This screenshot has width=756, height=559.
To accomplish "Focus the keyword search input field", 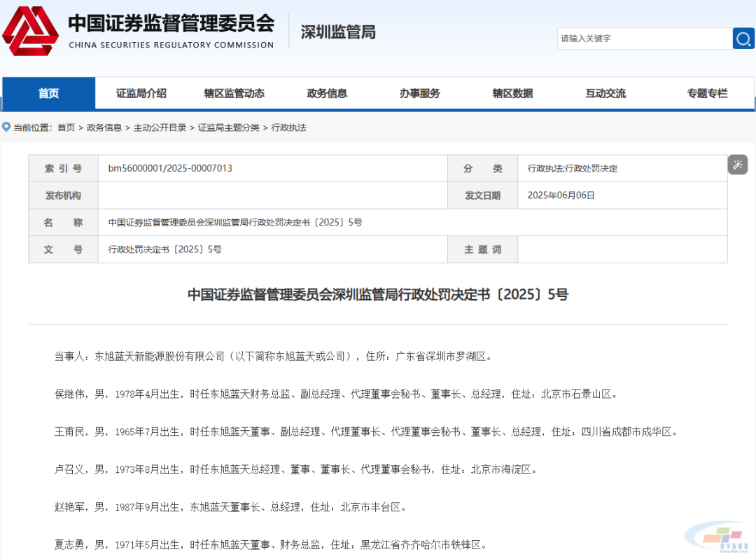I will (x=645, y=39).
